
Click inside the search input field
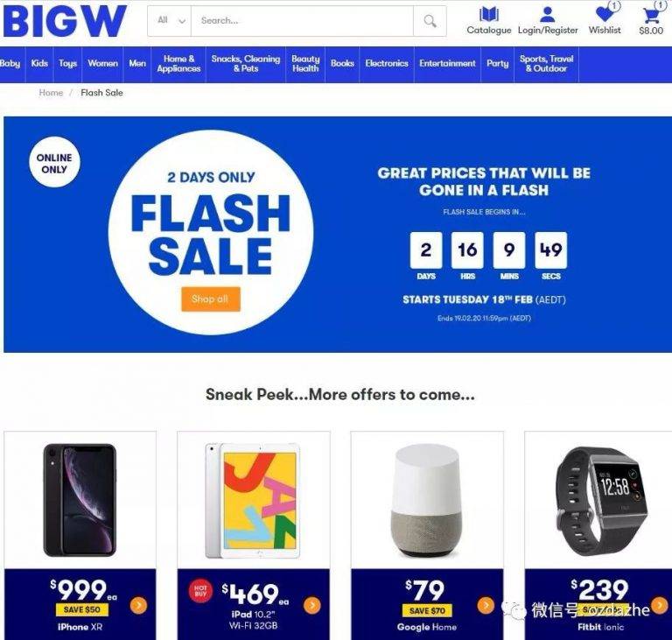(x=302, y=21)
